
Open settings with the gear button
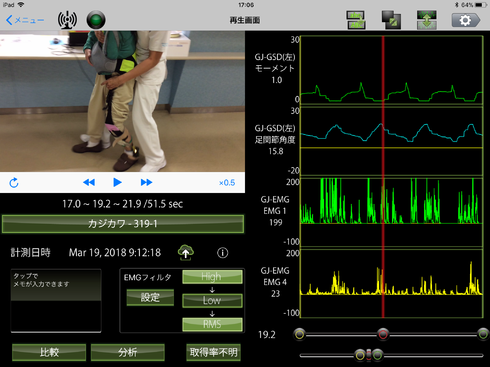466,20
